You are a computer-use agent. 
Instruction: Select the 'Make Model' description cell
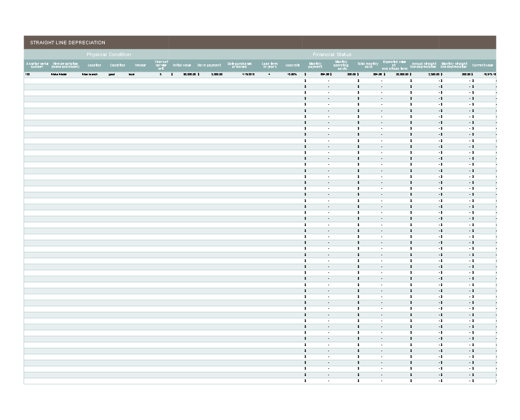[59, 74]
